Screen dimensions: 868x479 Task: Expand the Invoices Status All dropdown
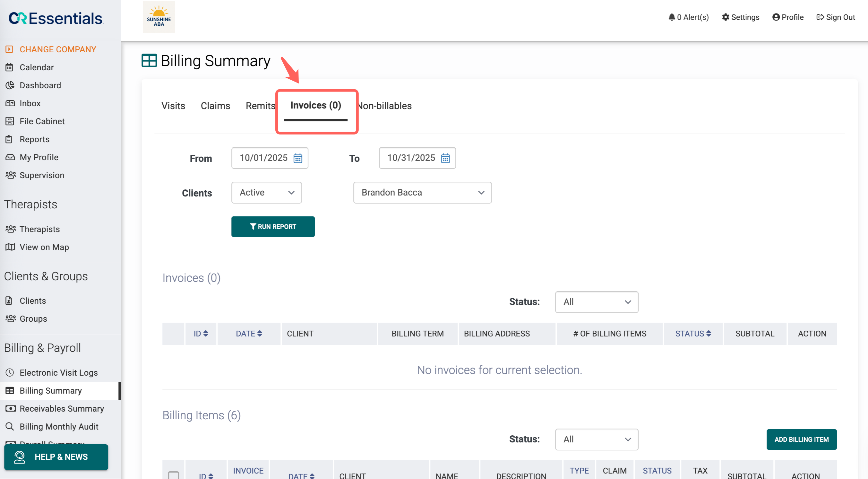click(597, 302)
